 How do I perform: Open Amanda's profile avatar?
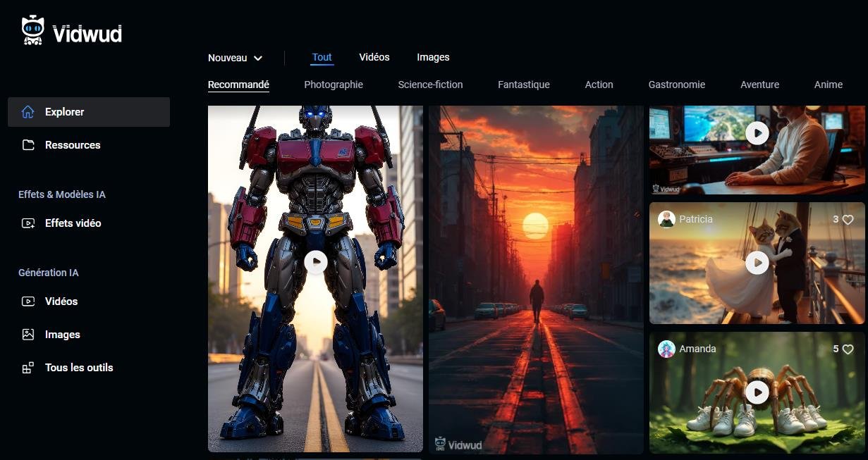click(666, 349)
